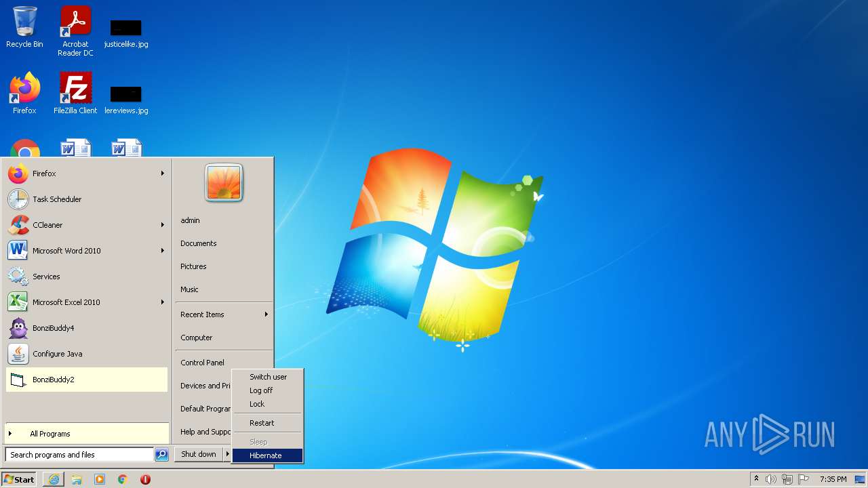
Task: Open the volume speaker tray icon
Action: (x=771, y=479)
